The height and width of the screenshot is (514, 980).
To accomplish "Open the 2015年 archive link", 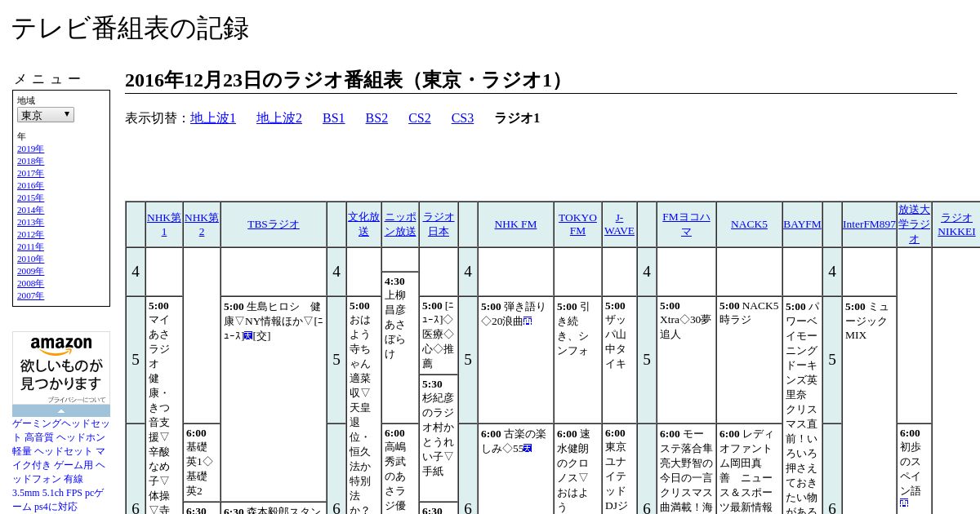I will 30,197.
